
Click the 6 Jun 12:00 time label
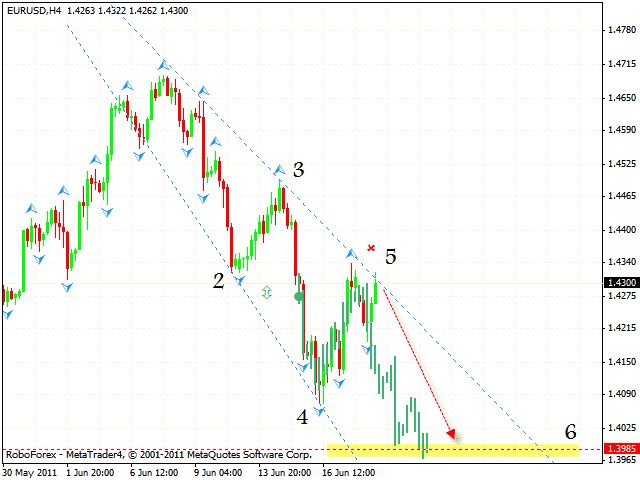coord(154,473)
